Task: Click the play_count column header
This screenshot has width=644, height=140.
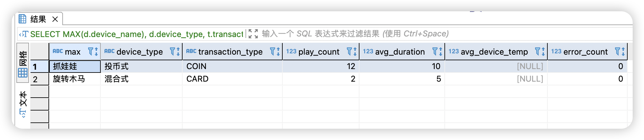Action: click(x=319, y=52)
